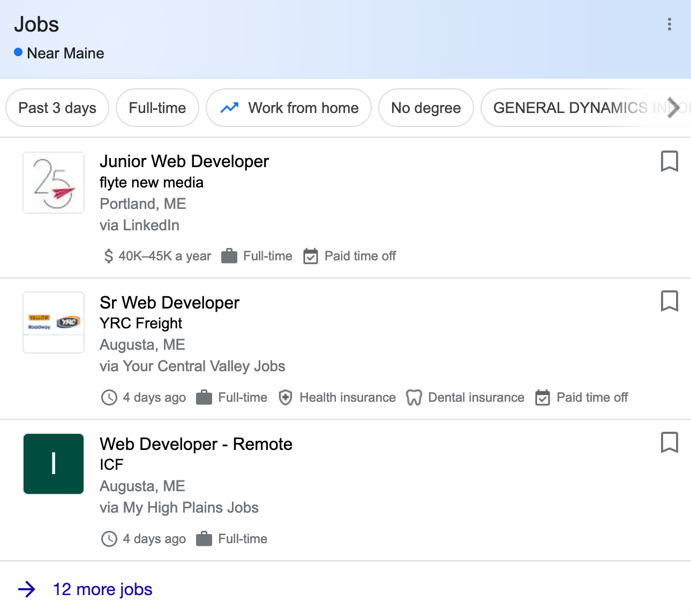This screenshot has height=616, width=691.
Task: Open the Jobs header
Action: tap(36, 24)
